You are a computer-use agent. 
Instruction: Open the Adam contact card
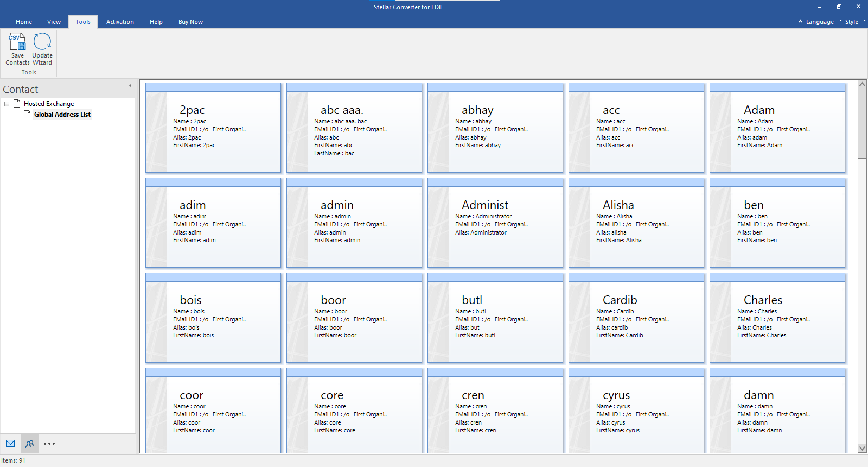[777, 128]
